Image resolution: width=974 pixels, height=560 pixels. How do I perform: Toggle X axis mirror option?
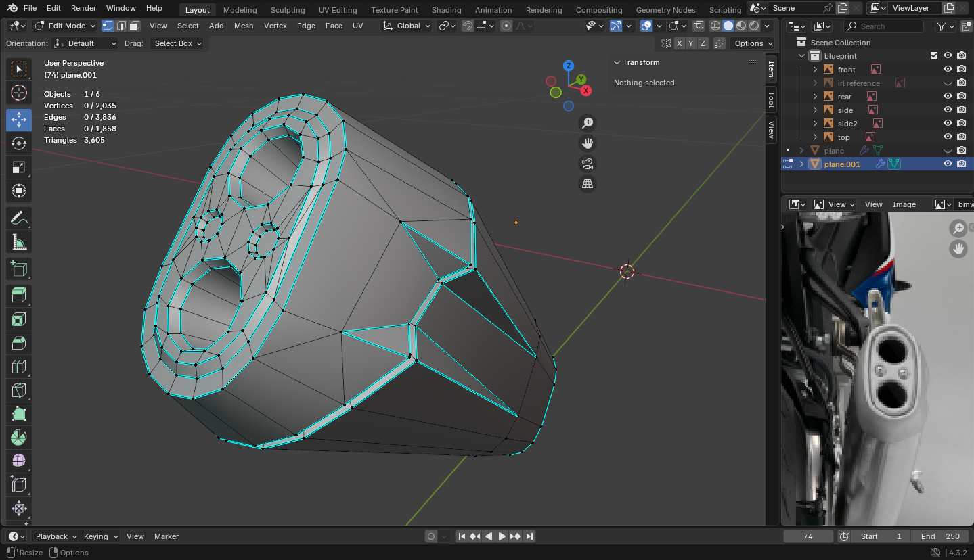pyautogui.click(x=679, y=43)
